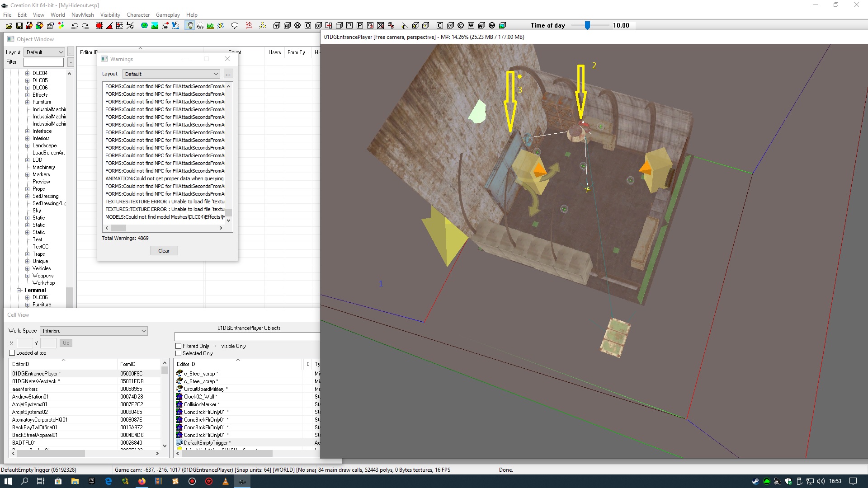Viewport: 868px width, 488px height.
Task: Expand the Landscape tree node
Action: tap(28, 145)
